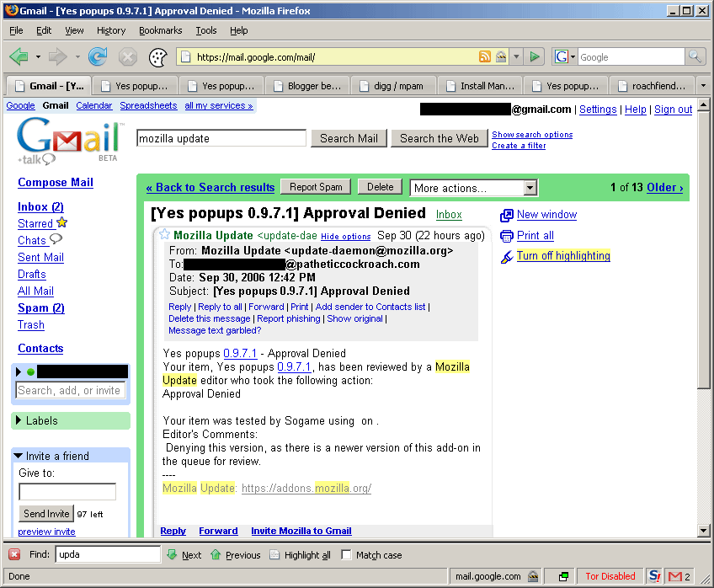Image resolution: width=714 pixels, height=588 pixels.
Task: Click the Find text field
Action: [108, 554]
